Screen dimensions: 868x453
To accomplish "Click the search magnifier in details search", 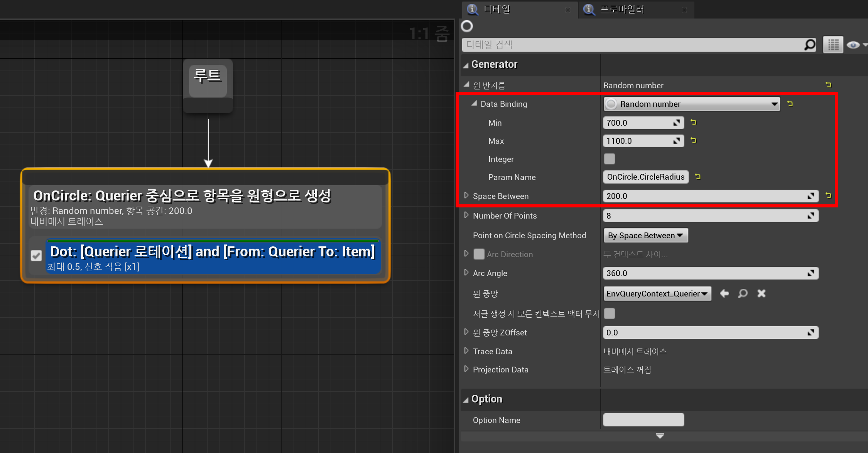I will (x=809, y=45).
